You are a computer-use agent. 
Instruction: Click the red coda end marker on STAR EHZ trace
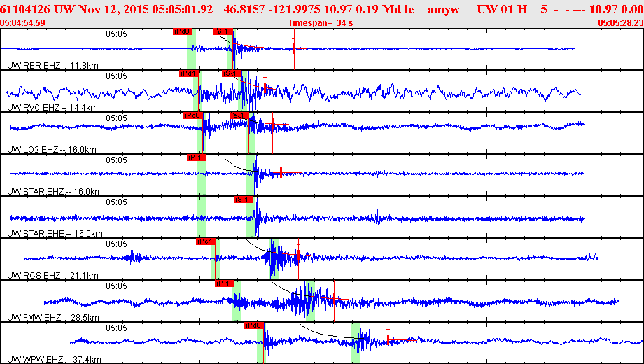point(281,173)
